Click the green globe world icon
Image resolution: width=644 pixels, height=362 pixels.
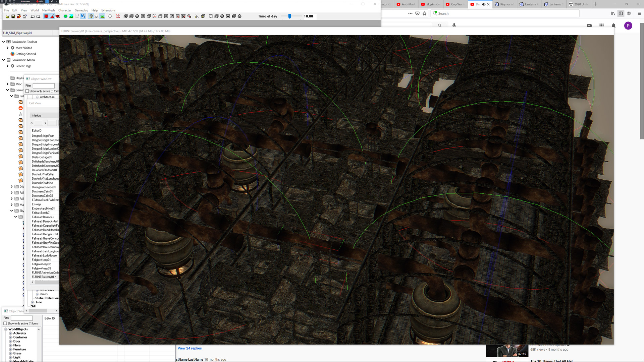pyautogui.click(x=65, y=16)
